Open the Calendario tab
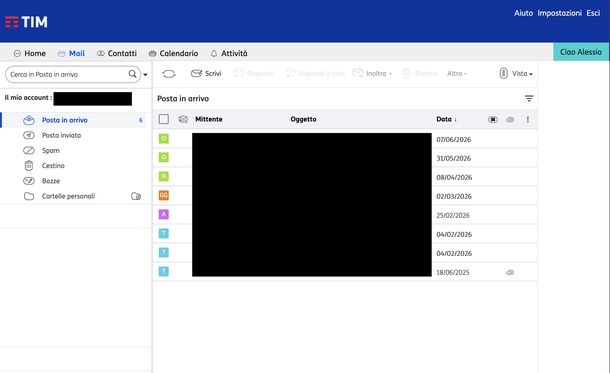Viewport: 610px width, 373px height. click(x=174, y=54)
